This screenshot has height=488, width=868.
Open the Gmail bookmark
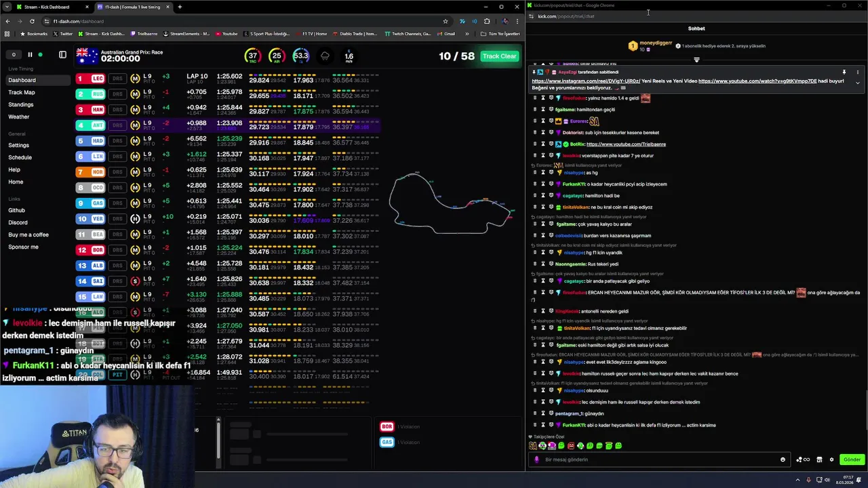(446, 33)
